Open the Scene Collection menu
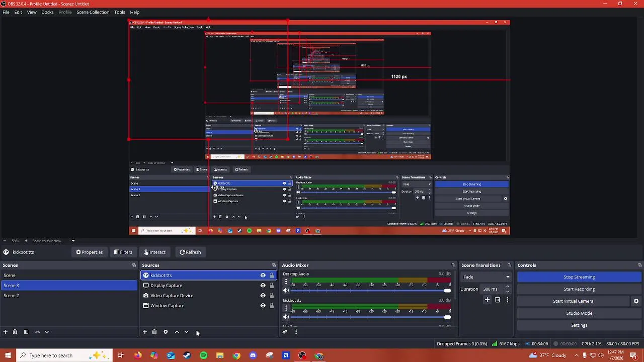 pyautogui.click(x=93, y=12)
